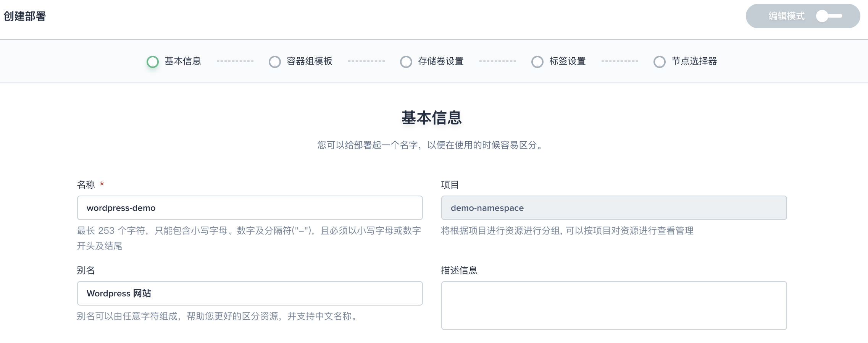The width and height of the screenshot is (868, 343).
Task: Toggle the 编辑模式 switch
Action: [829, 16]
